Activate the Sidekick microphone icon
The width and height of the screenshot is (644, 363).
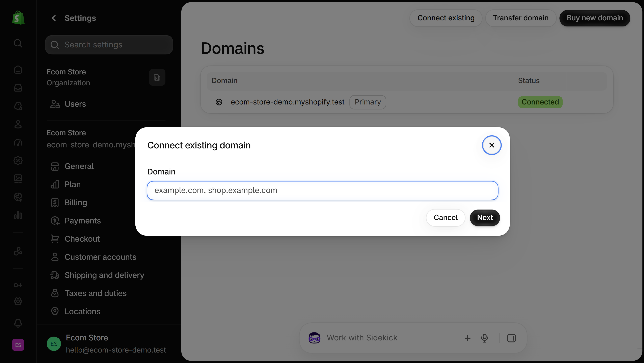(x=484, y=338)
